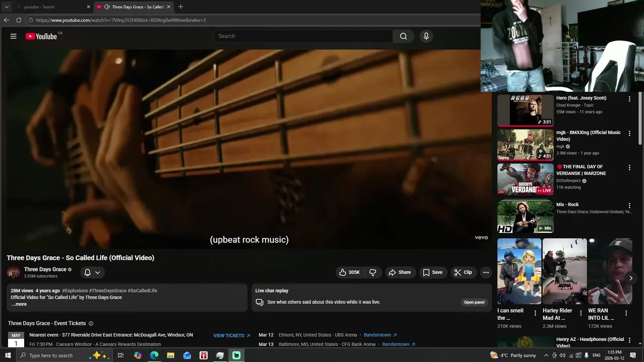This screenshot has height=362, width=644.
Task: Mute tab via speaker icon on Three Days Grace tab
Action: (x=107, y=7)
